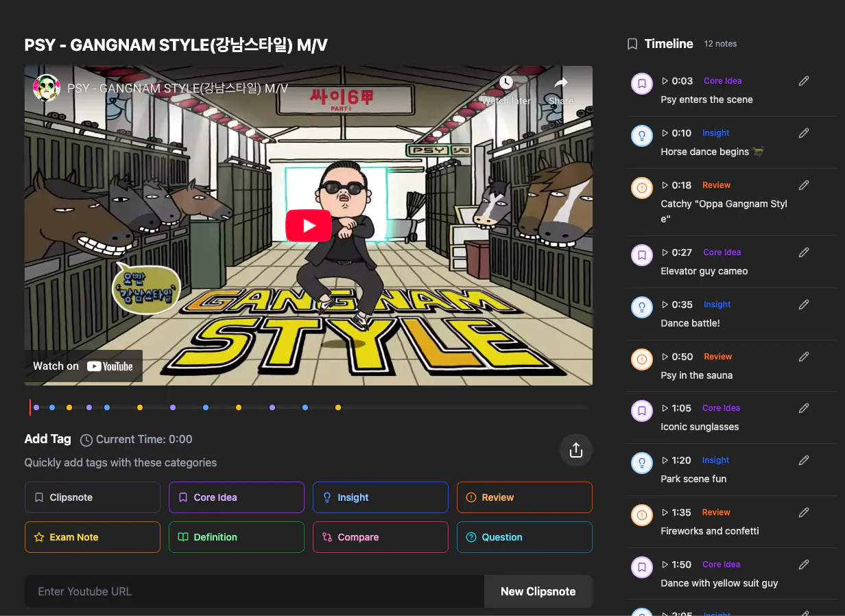
Task: Add a Core Idea tag
Action: point(237,497)
